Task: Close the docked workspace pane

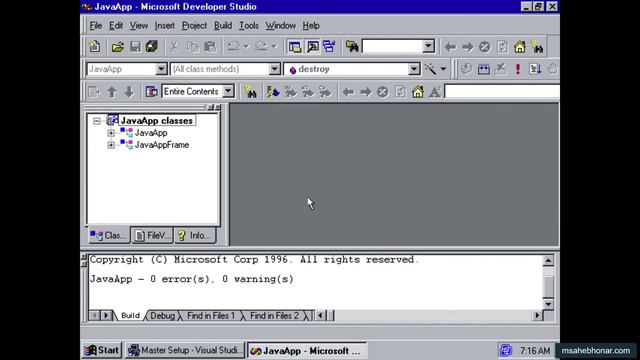Action: pyautogui.click(x=218, y=107)
